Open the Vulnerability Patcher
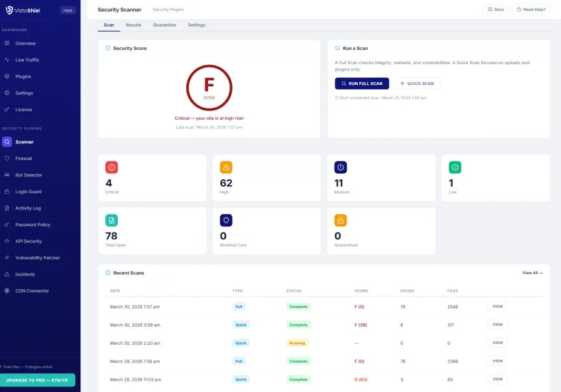The image size is (561, 392). [39, 257]
